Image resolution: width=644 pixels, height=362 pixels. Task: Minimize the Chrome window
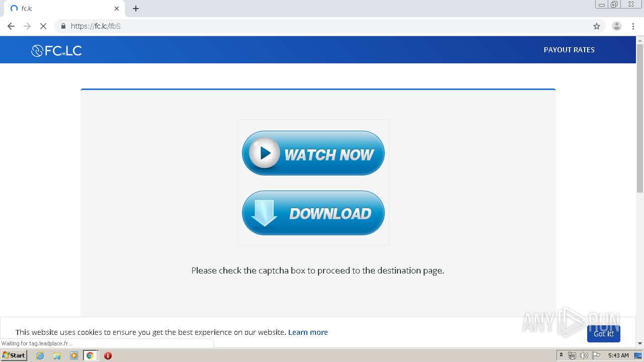tap(601, 5)
